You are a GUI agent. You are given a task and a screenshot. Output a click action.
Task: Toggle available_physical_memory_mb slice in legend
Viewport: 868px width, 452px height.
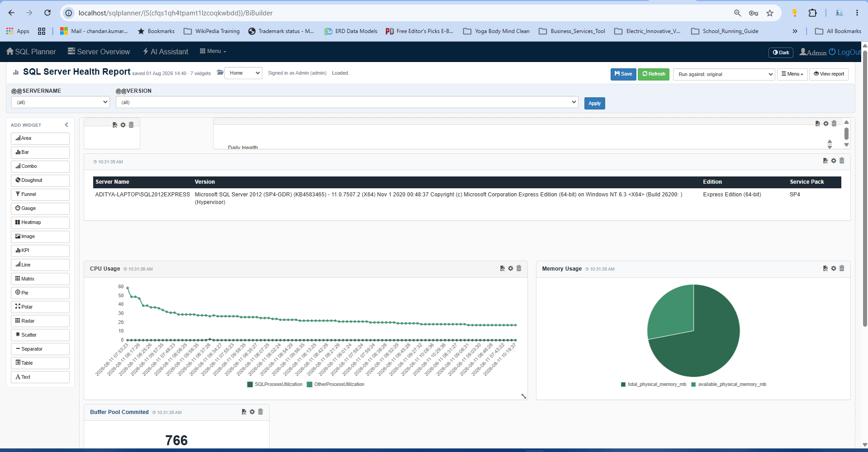(x=729, y=385)
